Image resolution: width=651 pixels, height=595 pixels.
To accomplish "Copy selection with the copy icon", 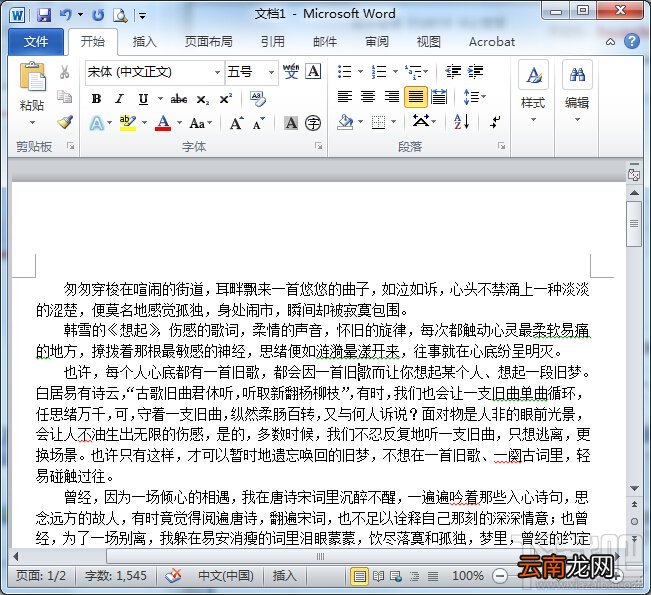I will pyautogui.click(x=64, y=96).
